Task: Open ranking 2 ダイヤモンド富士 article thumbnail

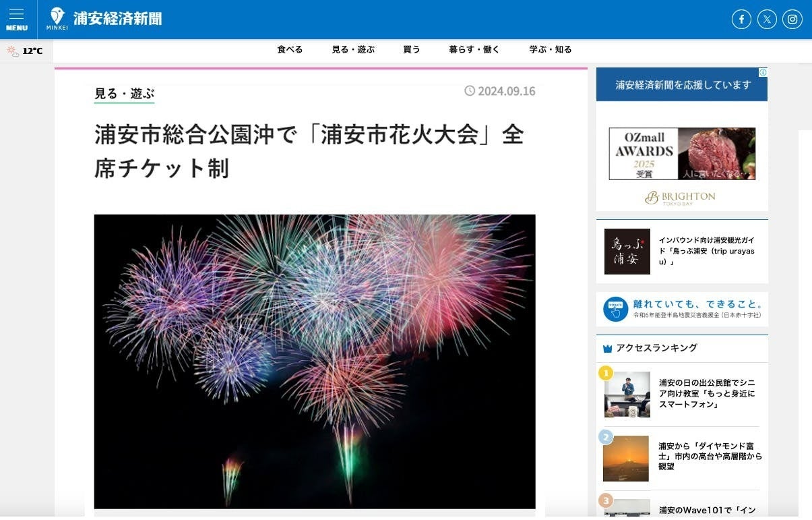Action: [626, 459]
